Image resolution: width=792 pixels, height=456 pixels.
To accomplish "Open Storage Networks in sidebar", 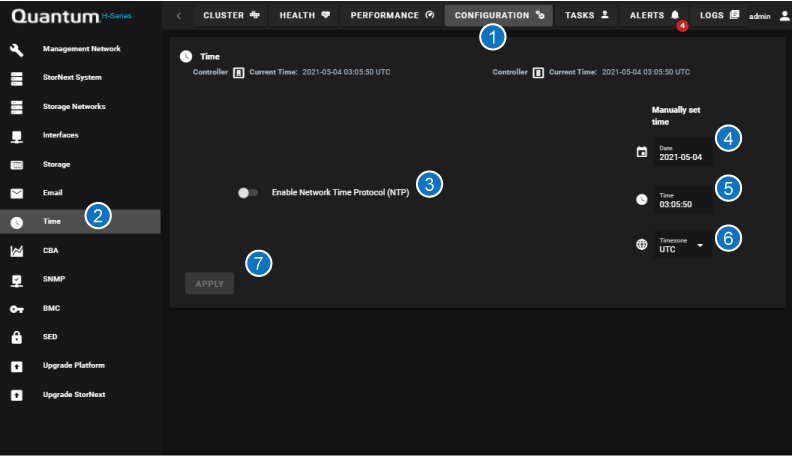I will pyautogui.click(x=74, y=107).
